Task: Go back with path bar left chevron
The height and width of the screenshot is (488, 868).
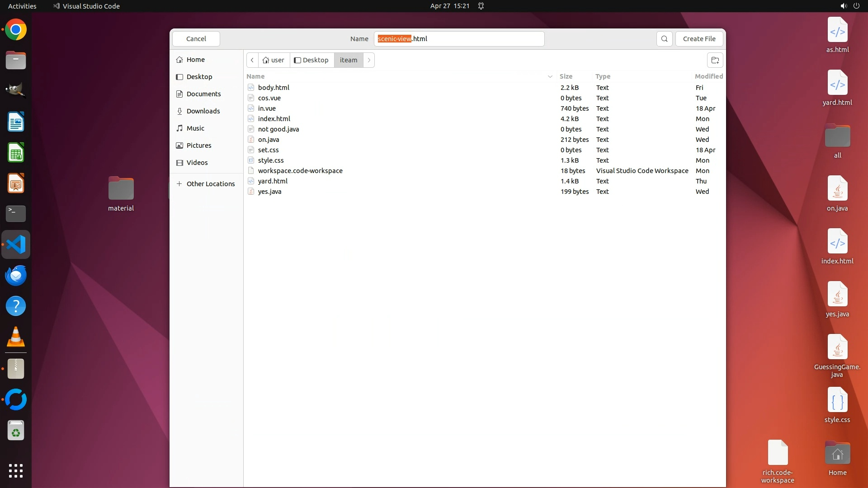Action: (252, 60)
